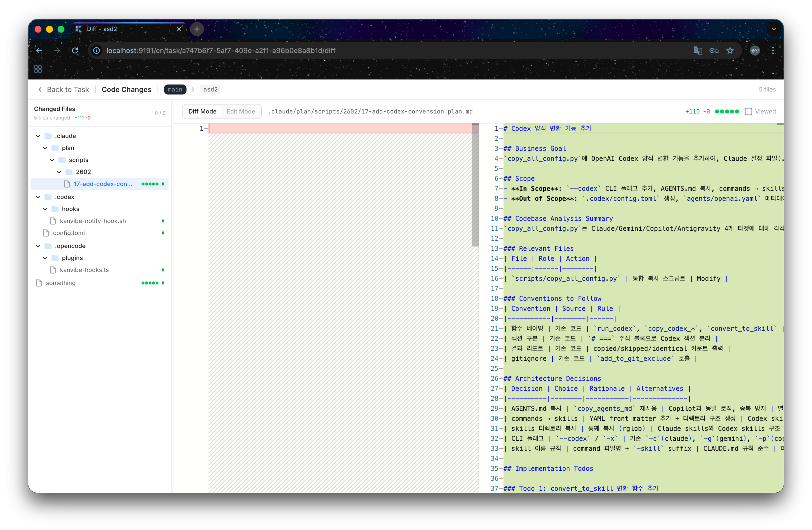Collapse the .claude folder
This screenshot has width=812, height=530.
(38, 136)
